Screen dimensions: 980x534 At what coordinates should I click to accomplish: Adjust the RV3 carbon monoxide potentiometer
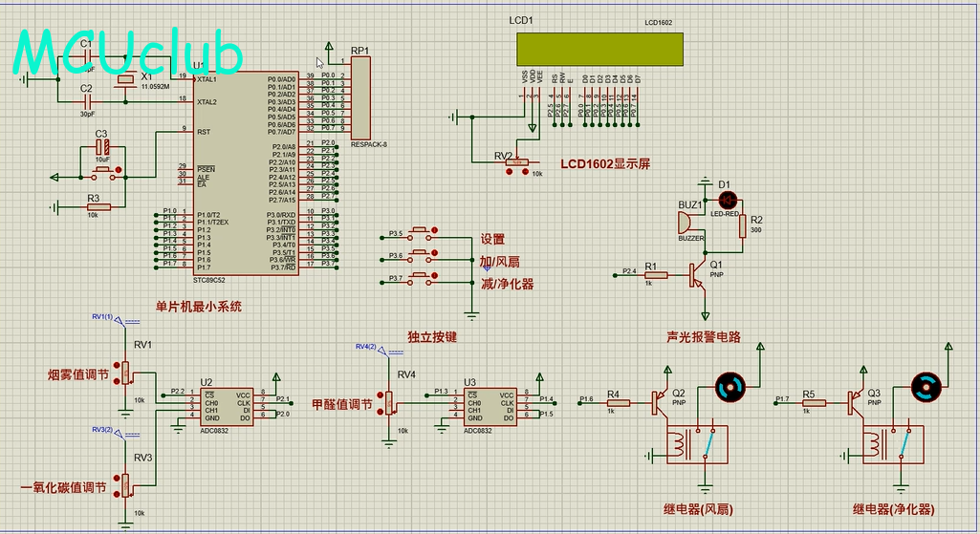126,486
